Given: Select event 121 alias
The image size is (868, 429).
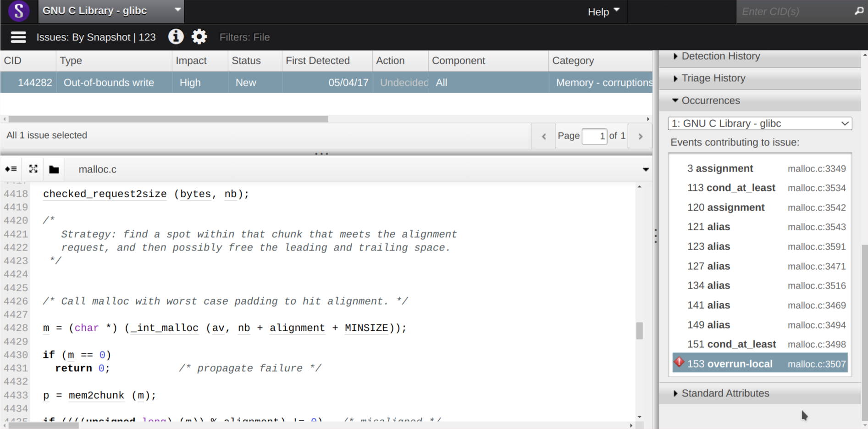Looking at the screenshot, I should [760, 227].
